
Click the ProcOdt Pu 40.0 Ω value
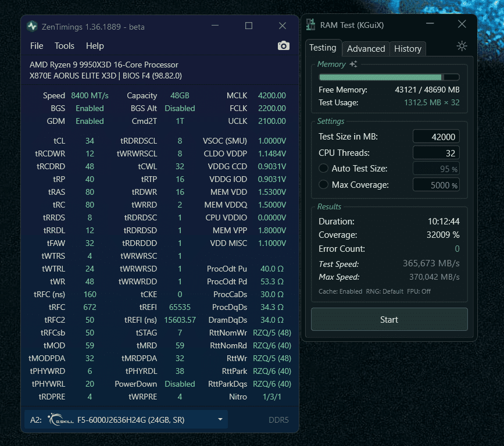tap(271, 269)
